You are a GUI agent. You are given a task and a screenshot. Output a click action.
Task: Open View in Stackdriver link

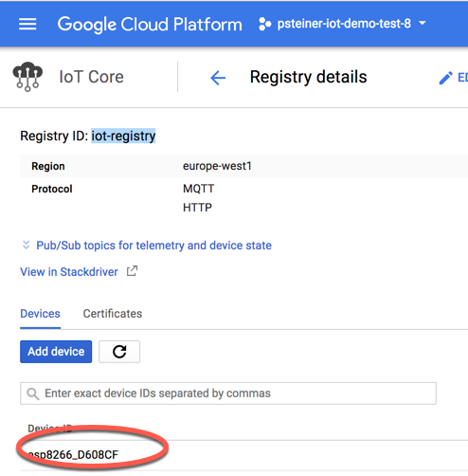coord(69,272)
